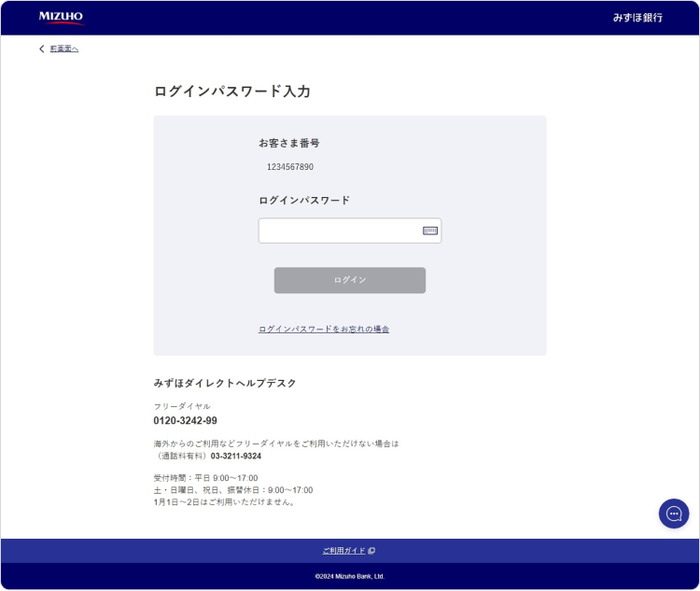Click the toll number 03-3211-9324
Viewport: 700px width, 591px height.
point(236,457)
